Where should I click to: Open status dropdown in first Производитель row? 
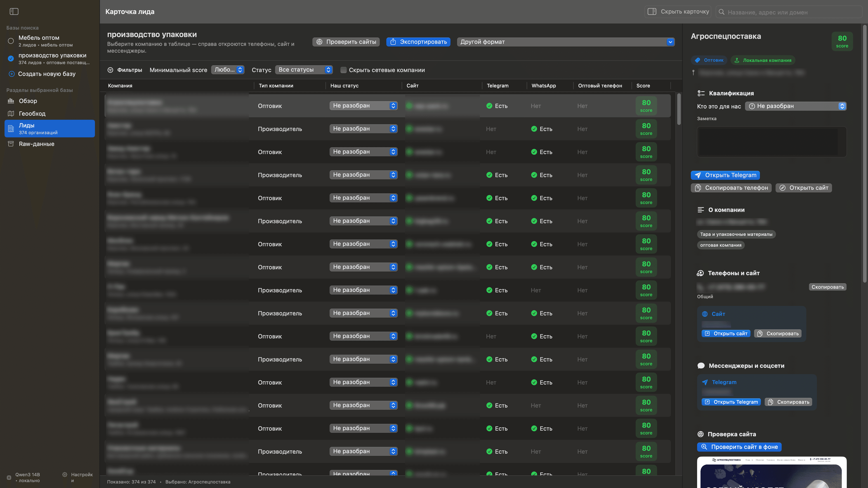pos(363,129)
